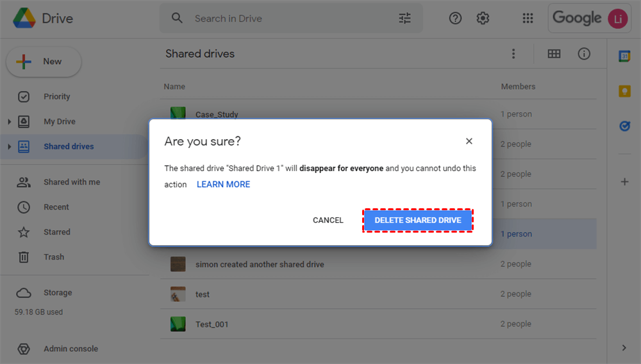Open the Google apps grid

pos(528,19)
